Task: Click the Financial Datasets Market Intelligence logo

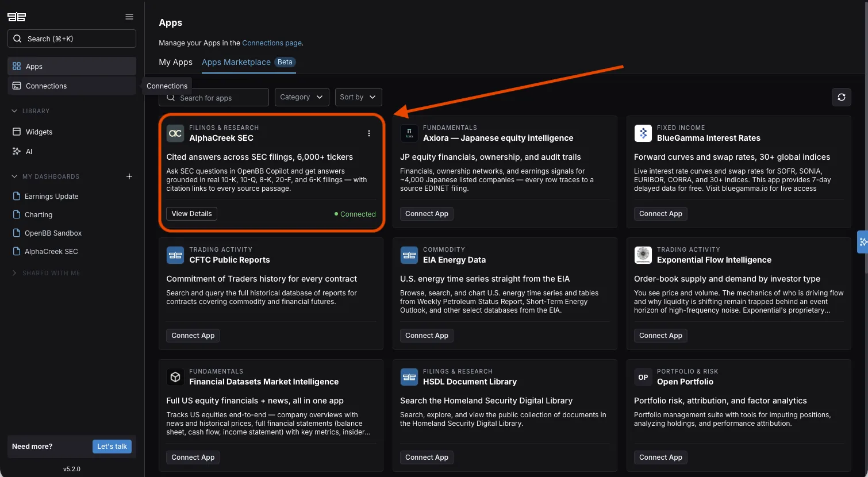Action: pyautogui.click(x=175, y=377)
